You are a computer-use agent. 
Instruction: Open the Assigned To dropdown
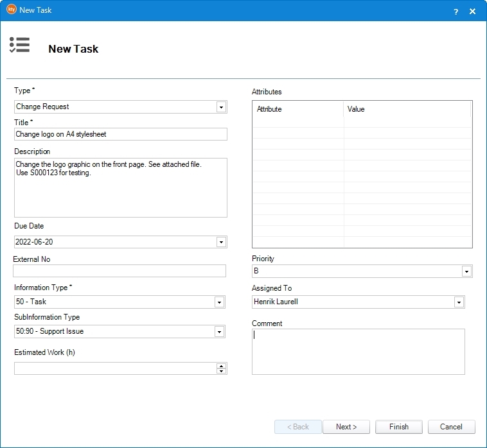459,302
